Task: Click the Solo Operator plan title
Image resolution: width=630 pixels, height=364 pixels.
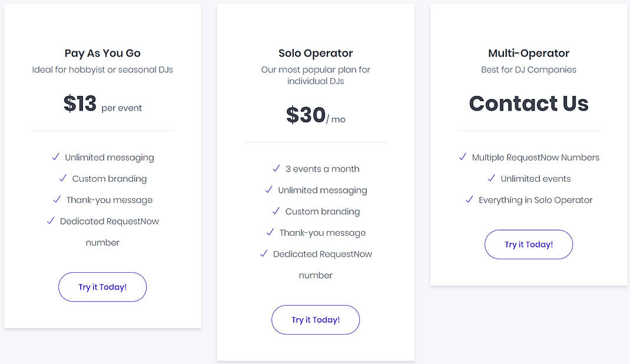Action: 316,53
